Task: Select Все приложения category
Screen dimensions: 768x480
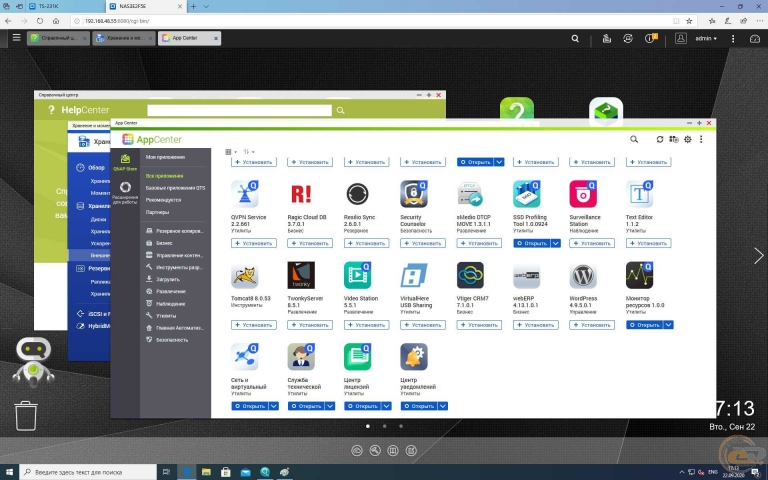Action: click(164, 176)
